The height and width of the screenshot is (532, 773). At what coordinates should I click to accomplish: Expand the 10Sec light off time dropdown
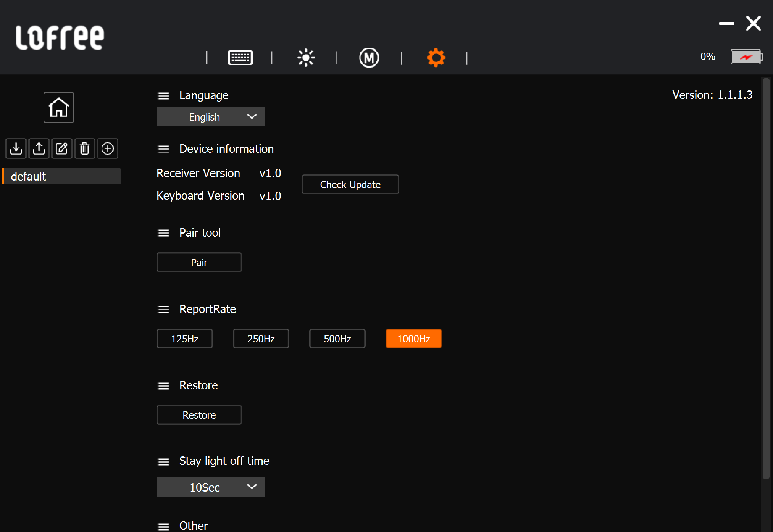210,487
